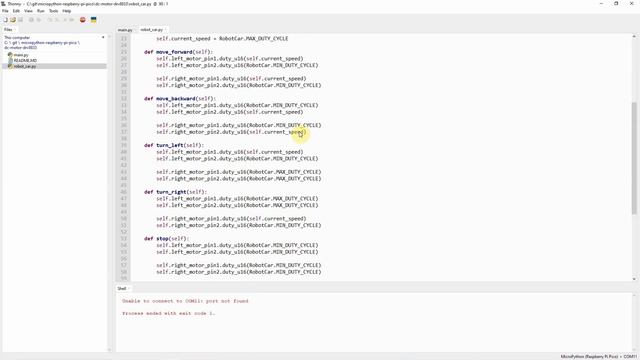
Task: Click the main.py Python file icon
Action: pos(10,55)
